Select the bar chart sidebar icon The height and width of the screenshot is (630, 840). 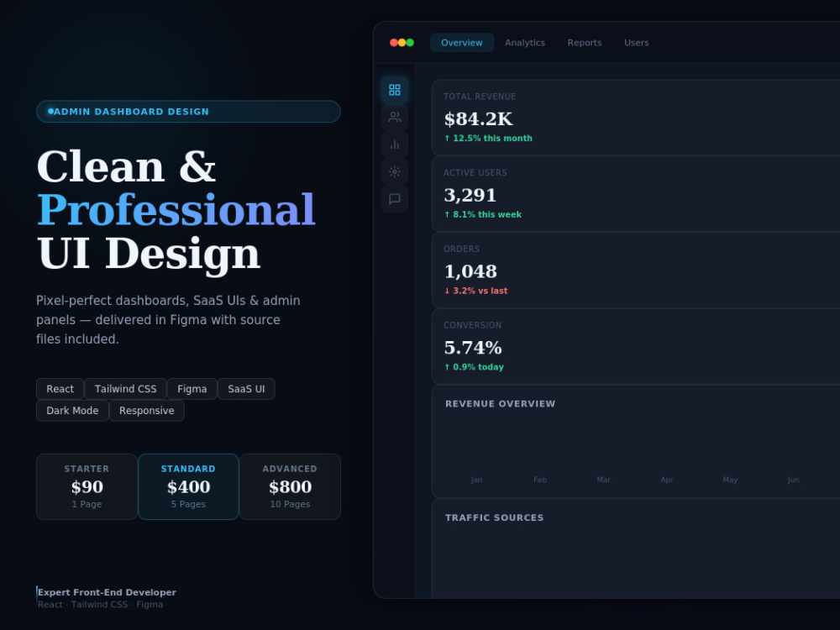point(394,144)
